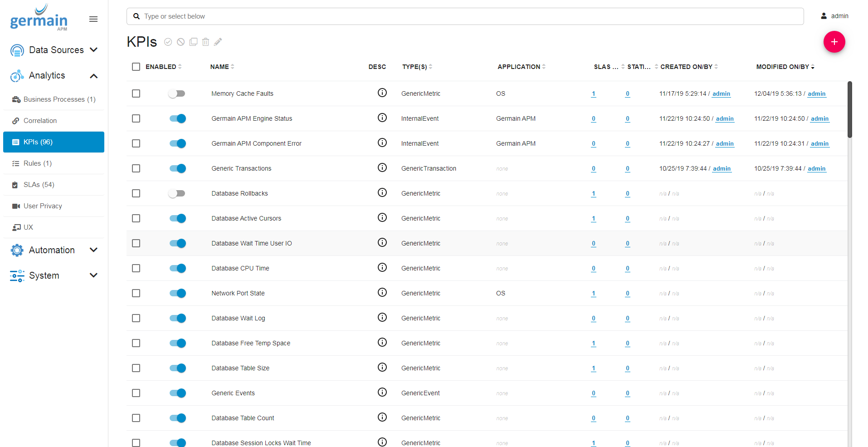Click the enable selected KPIs checkmark icon
The image size is (868, 447).
pos(168,42)
